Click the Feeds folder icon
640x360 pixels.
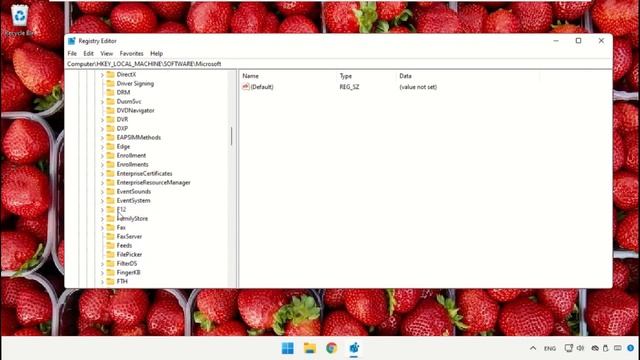coord(110,245)
